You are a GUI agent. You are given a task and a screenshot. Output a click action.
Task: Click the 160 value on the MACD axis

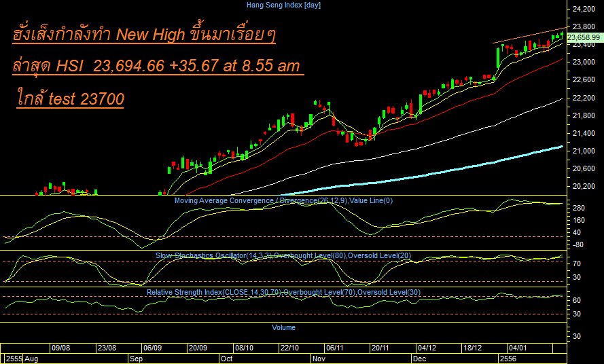click(579, 220)
